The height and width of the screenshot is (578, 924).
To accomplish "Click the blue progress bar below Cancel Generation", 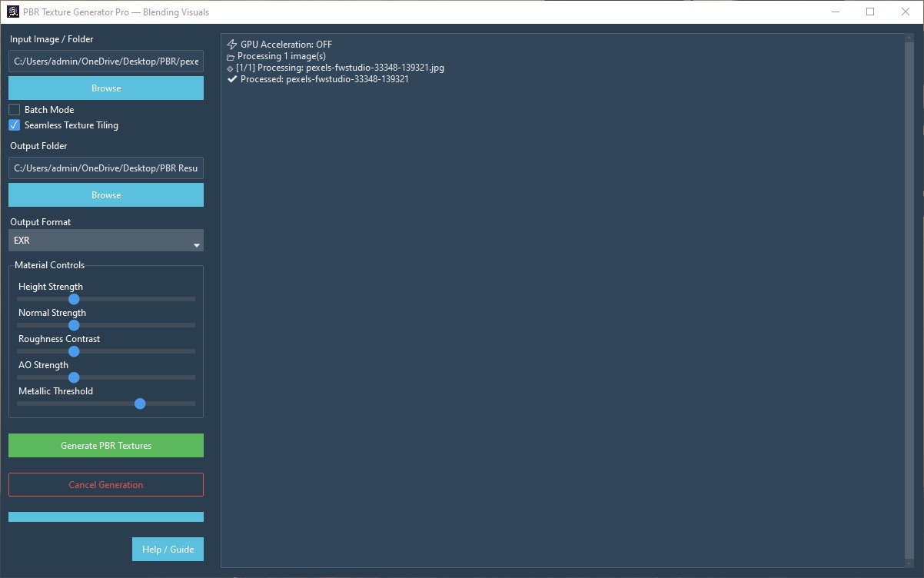I will (106, 517).
